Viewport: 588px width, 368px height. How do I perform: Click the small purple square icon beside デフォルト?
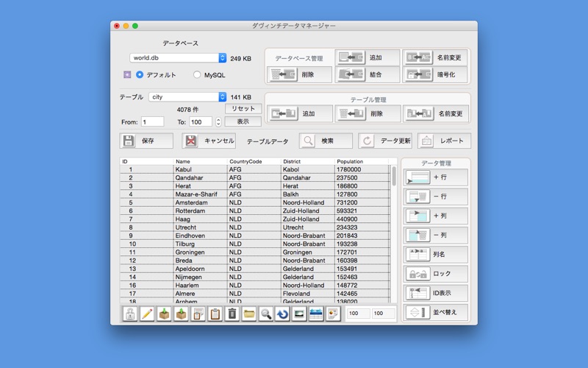pyautogui.click(x=127, y=75)
